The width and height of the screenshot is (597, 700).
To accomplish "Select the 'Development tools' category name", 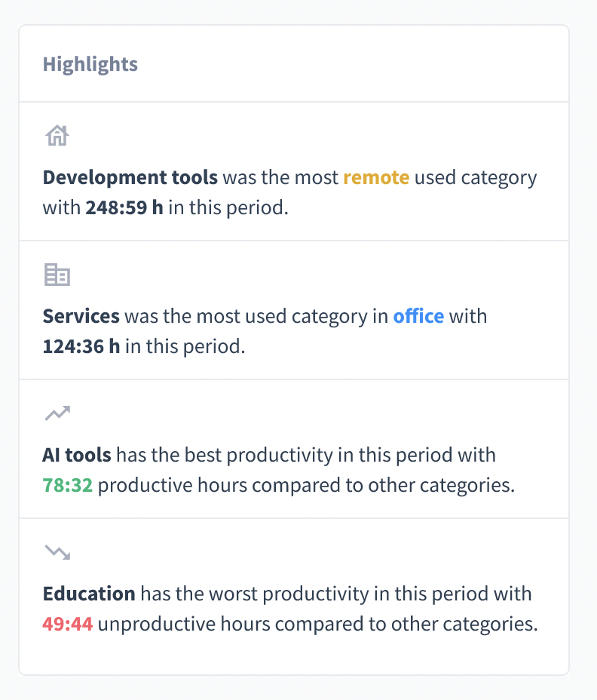I will 130,178.
